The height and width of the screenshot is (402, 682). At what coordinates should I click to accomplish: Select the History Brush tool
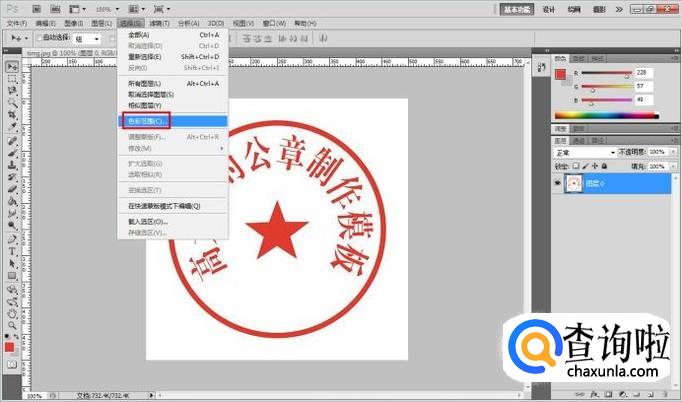click(x=12, y=178)
